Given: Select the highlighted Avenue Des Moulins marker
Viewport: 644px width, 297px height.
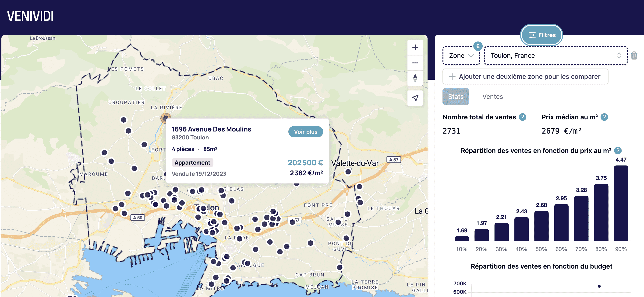Looking at the screenshot, I should (x=166, y=118).
